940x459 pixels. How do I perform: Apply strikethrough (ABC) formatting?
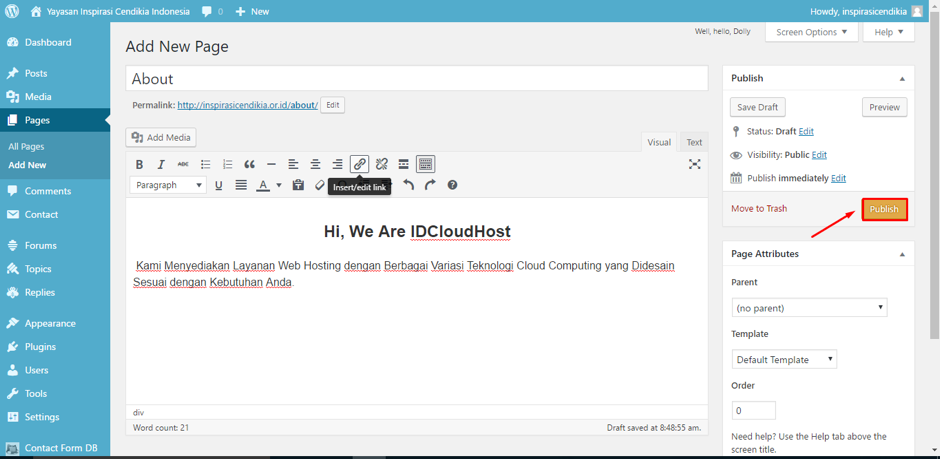tap(183, 165)
